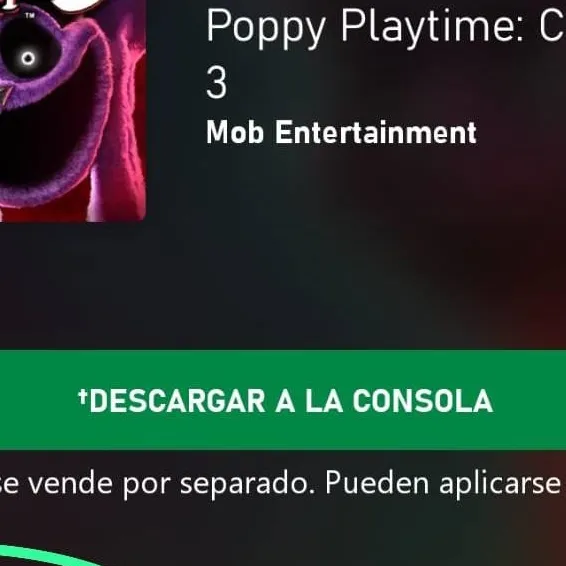Tap the pink fur area of cover image

tap(123, 108)
